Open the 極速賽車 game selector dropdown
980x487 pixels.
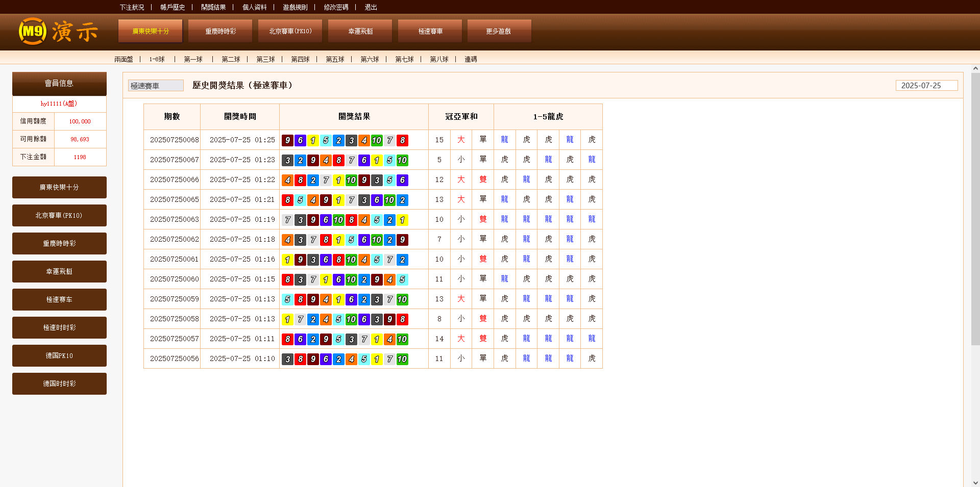[x=156, y=86]
